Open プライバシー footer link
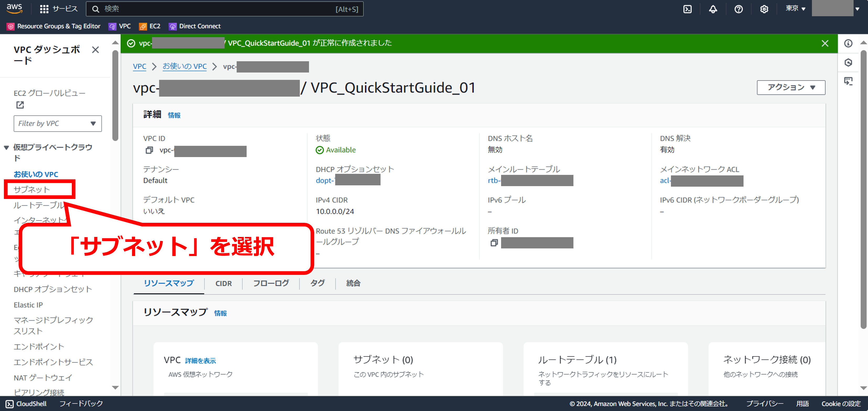868x411 pixels. [x=764, y=403]
